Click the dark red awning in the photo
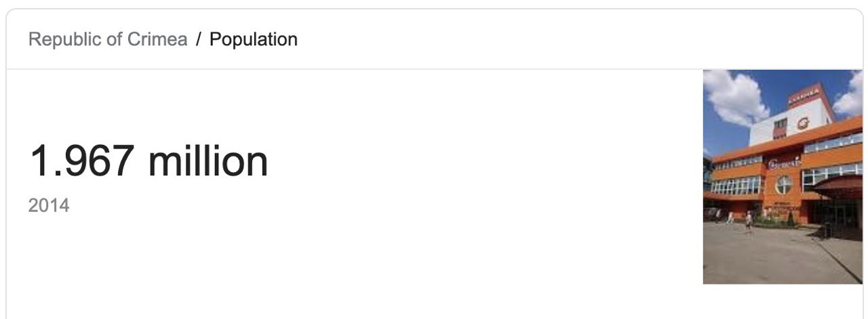868x319 pixels. tap(838, 186)
